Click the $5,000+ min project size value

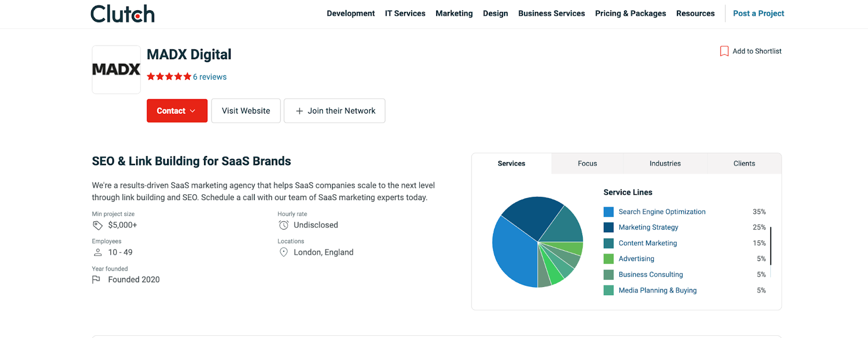point(123,225)
